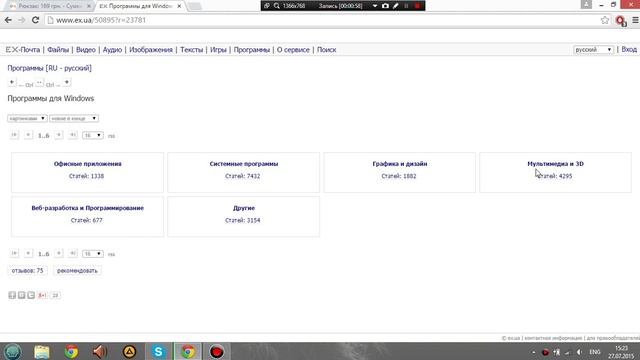640x360 pixels.
Task: Open File Explorer folder icon in taskbar
Action: click(42, 351)
